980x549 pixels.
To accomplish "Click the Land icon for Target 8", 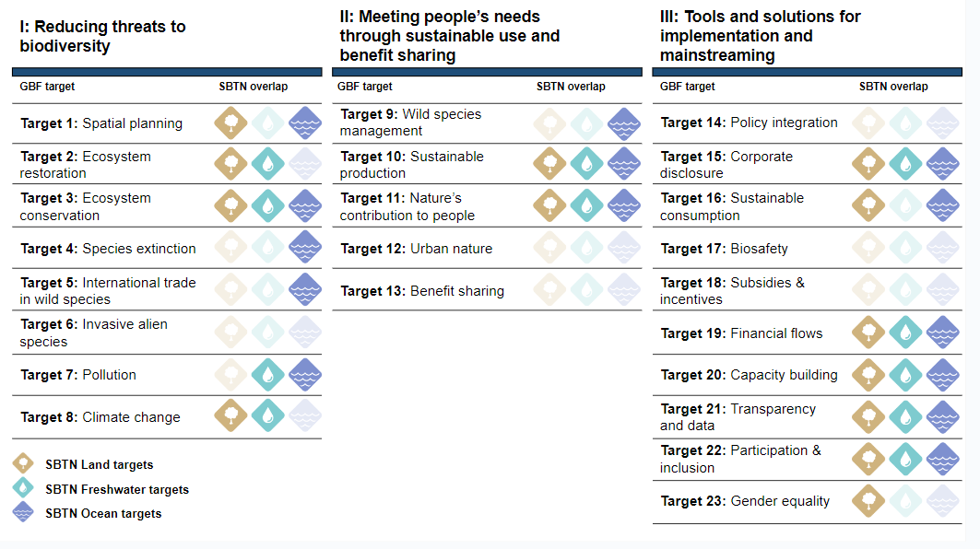I will click(231, 416).
